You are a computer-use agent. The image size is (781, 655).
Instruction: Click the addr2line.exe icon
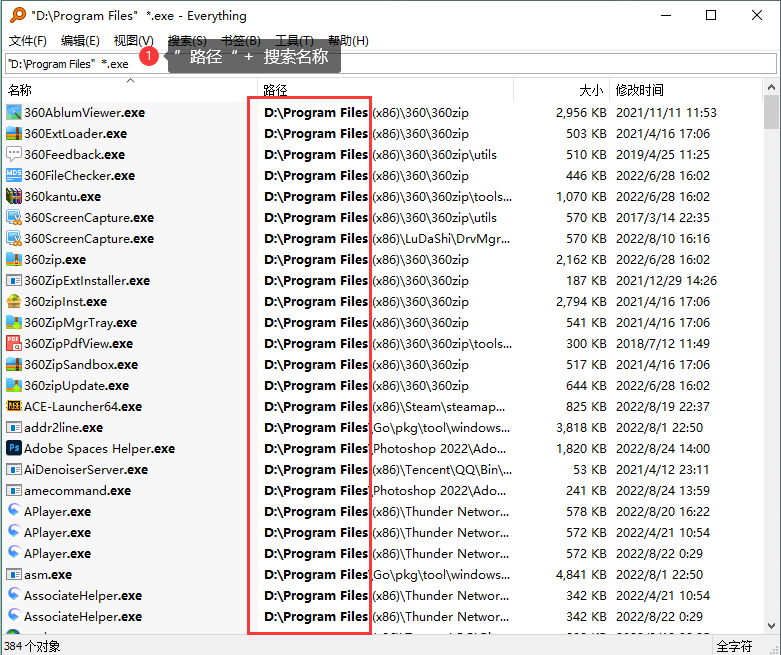pyautogui.click(x=14, y=427)
